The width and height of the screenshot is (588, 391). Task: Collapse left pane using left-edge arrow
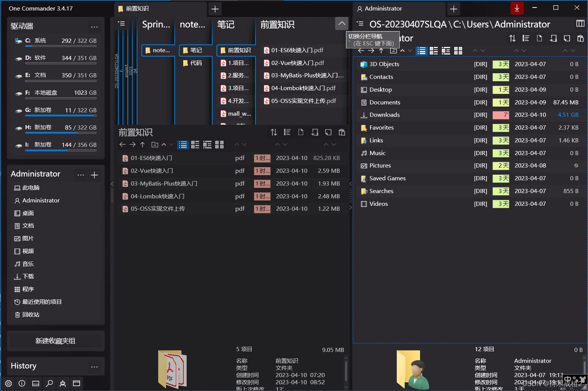(x=112, y=184)
